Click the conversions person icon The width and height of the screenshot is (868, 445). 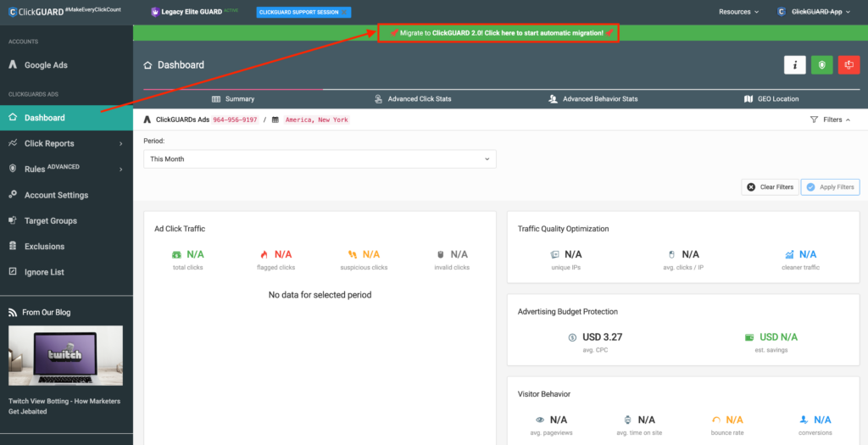[x=804, y=420]
